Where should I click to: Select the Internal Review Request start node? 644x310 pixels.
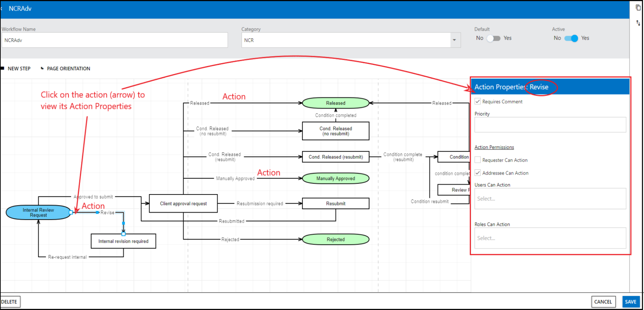pos(38,212)
